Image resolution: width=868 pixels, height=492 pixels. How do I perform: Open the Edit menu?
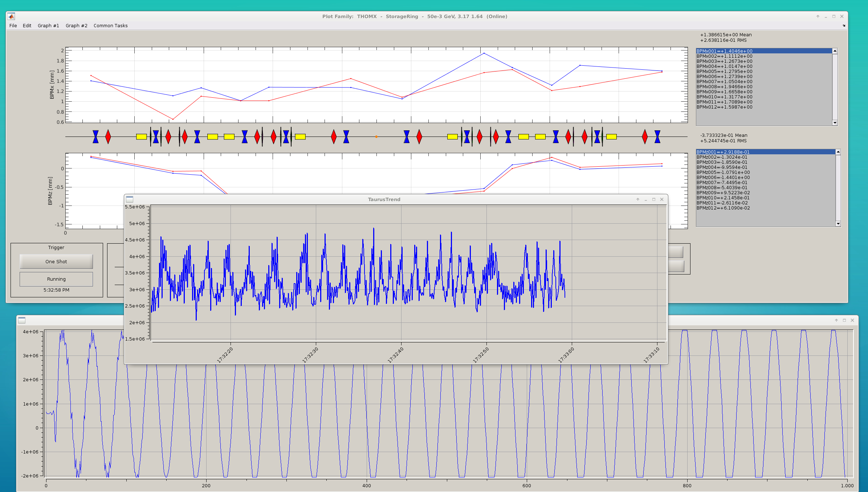(27, 26)
